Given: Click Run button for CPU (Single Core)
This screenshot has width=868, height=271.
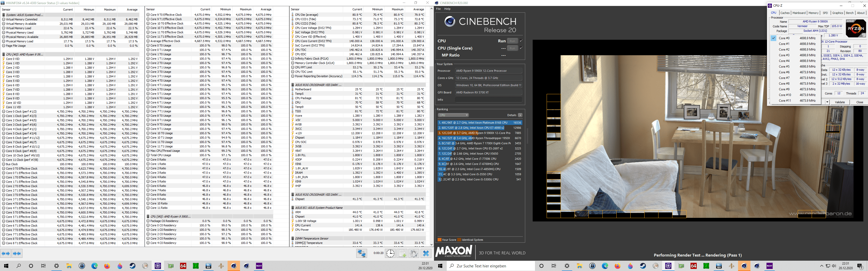Looking at the screenshot, I should [x=512, y=48].
